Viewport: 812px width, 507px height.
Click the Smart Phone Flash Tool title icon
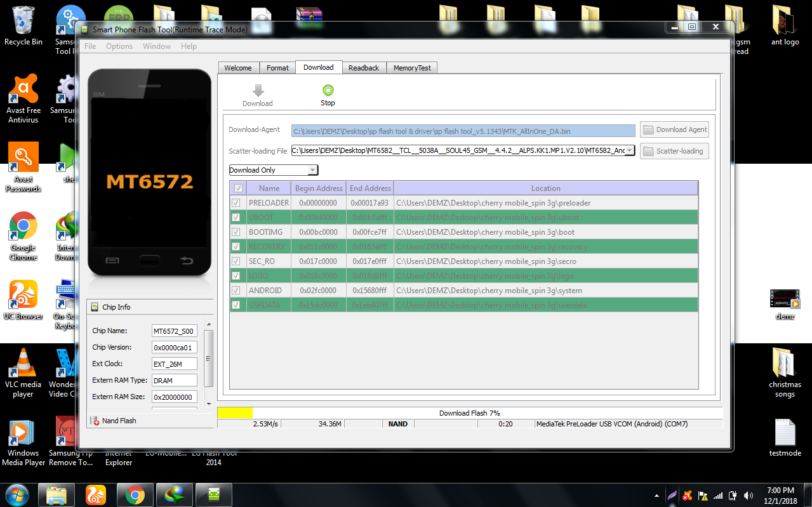(83, 29)
